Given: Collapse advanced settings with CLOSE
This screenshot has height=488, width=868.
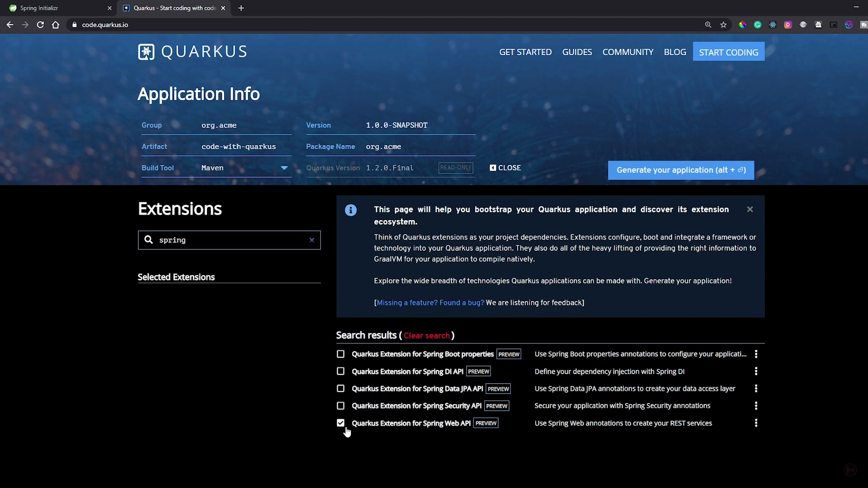Looking at the screenshot, I should click(505, 168).
